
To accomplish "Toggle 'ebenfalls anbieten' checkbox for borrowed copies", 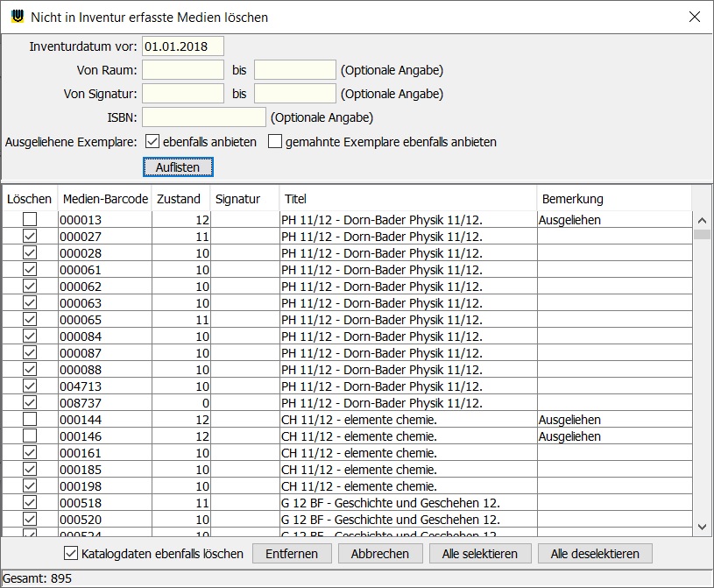I will click(152, 141).
